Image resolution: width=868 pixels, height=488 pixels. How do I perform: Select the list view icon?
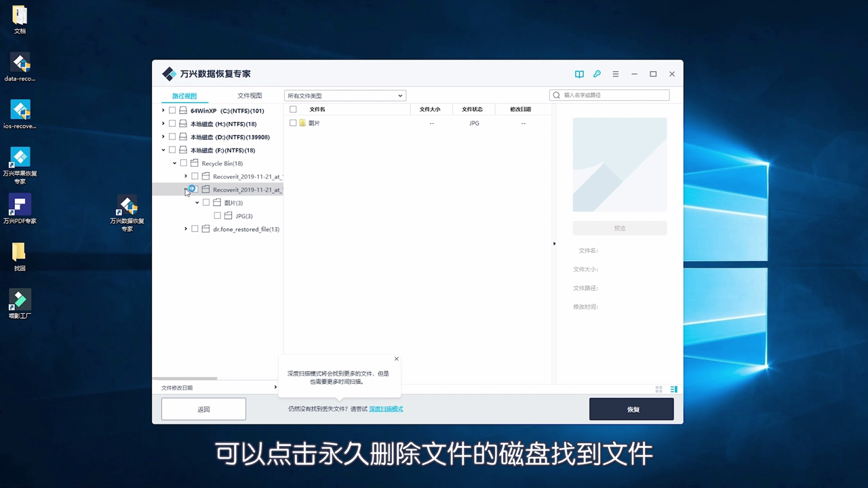[x=673, y=389]
